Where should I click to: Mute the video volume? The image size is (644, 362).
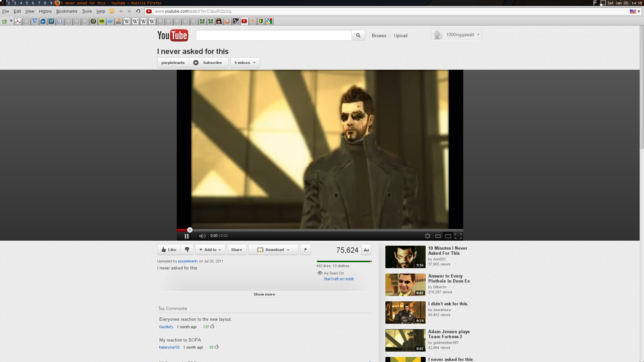click(202, 236)
